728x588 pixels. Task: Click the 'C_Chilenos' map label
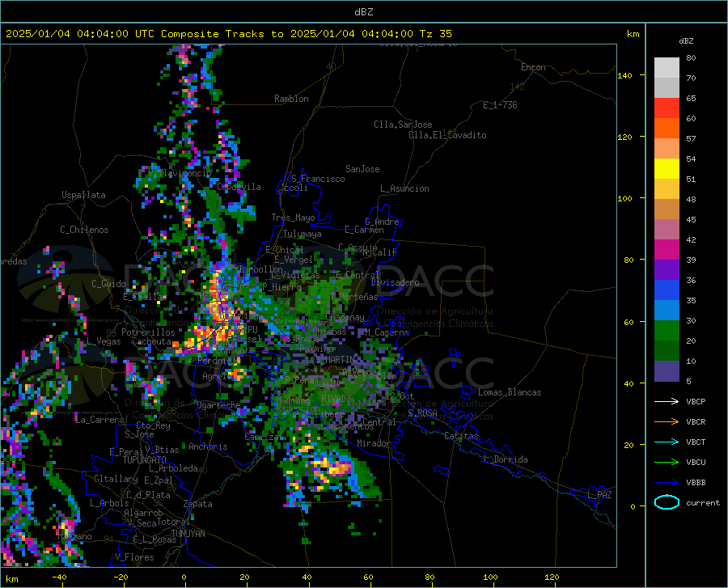coord(84,230)
